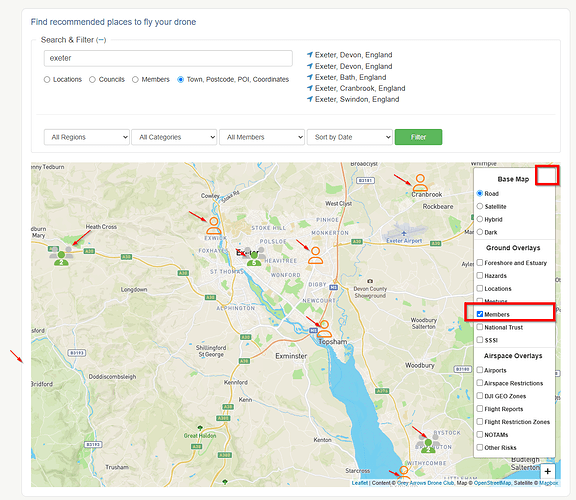This screenshot has height=500, width=576.
Task: Choose the second Exeter, Devon, England suggestion
Action: (353, 66)
